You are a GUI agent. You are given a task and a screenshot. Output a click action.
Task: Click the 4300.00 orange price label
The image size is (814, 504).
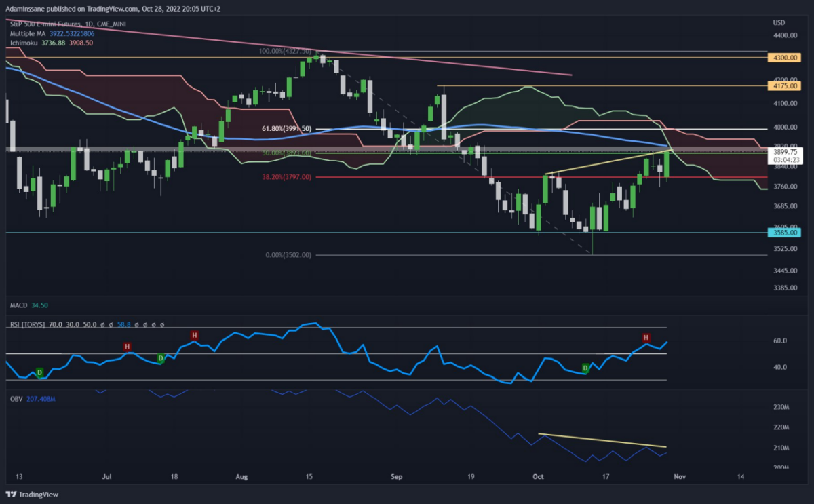point(785,58)
